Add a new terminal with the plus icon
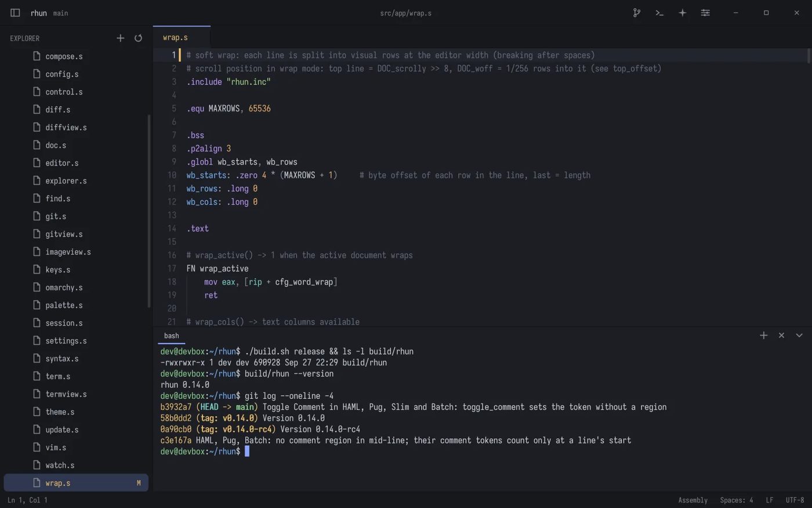Image resolution: width=812 pixels, height=508 pixels. click(764, 336)
